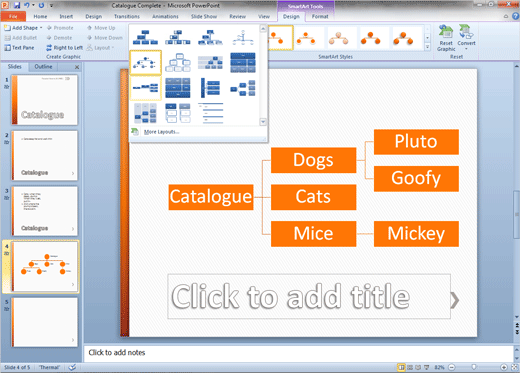Click the Save icon in quick access toolbar
Image resolution: width=520 pixels, height=373 pixels.
tap(17, 5)
